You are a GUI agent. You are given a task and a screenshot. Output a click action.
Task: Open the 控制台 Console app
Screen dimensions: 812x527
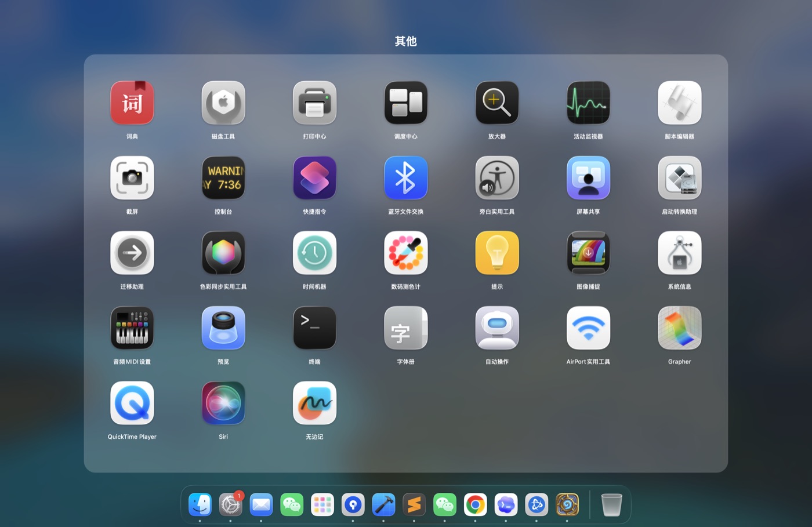[223, 178]
